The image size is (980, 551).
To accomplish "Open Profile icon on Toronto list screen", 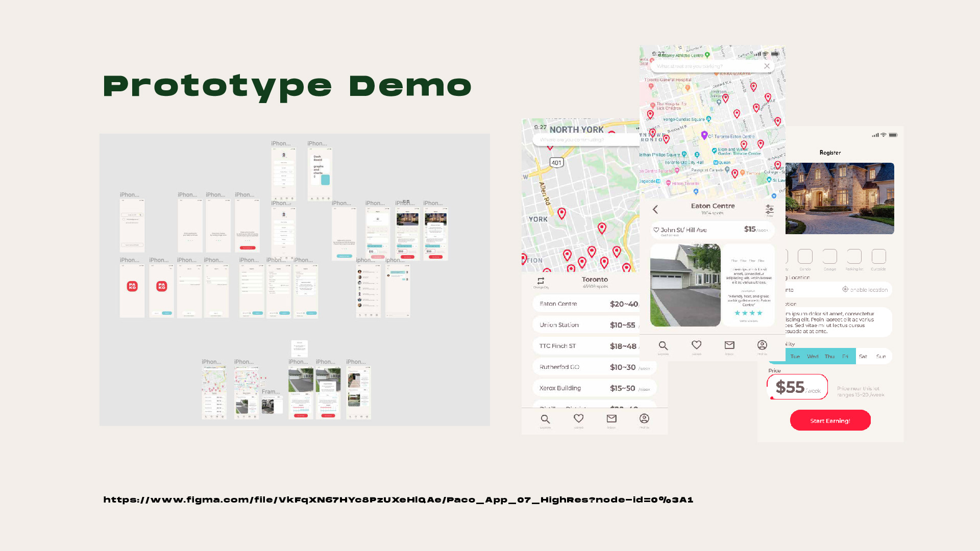I will pos(644,418).
